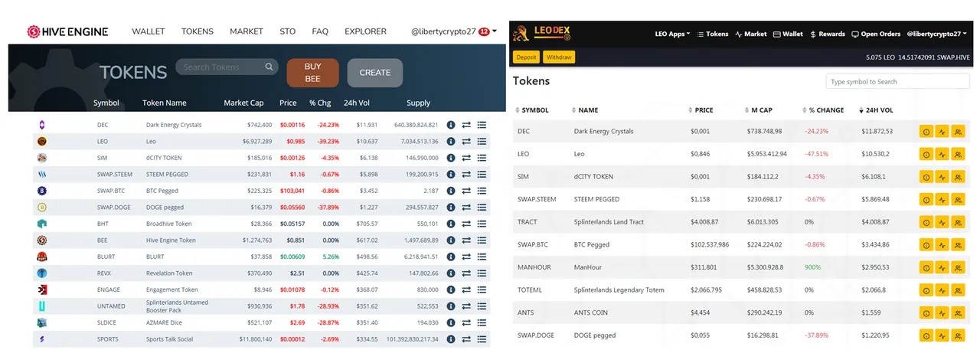Click the Market Cap column header in Hive Engine
The image size is (980, 350).
pos(243,103)
